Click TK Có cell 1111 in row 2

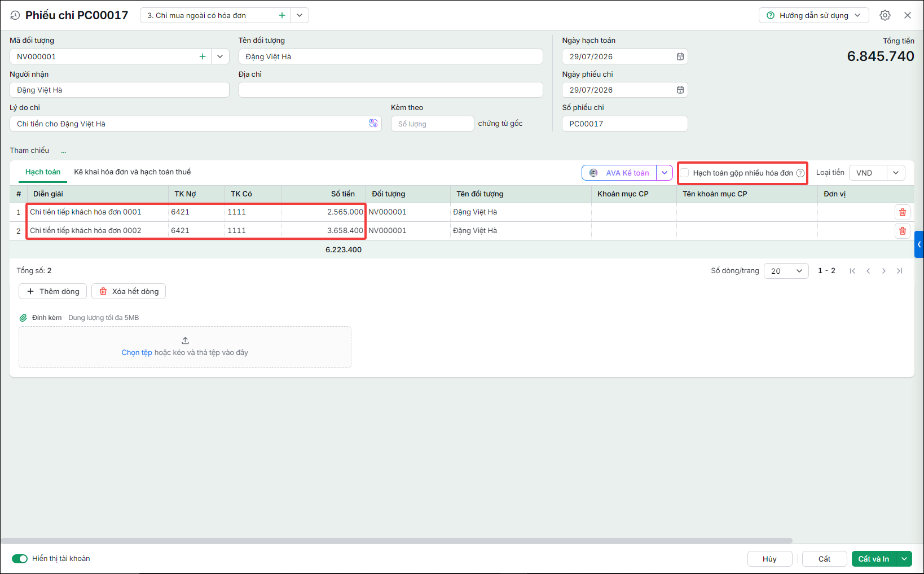point(253,230)
